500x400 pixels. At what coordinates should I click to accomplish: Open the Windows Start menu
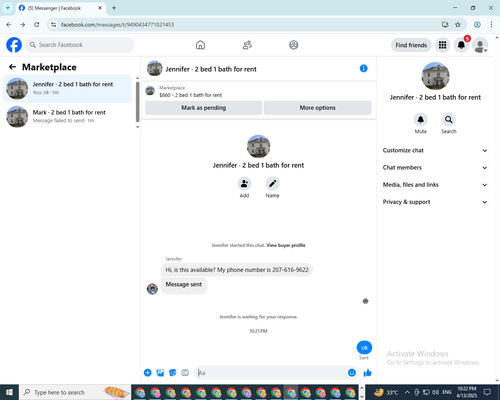click(x=9, y=392)
